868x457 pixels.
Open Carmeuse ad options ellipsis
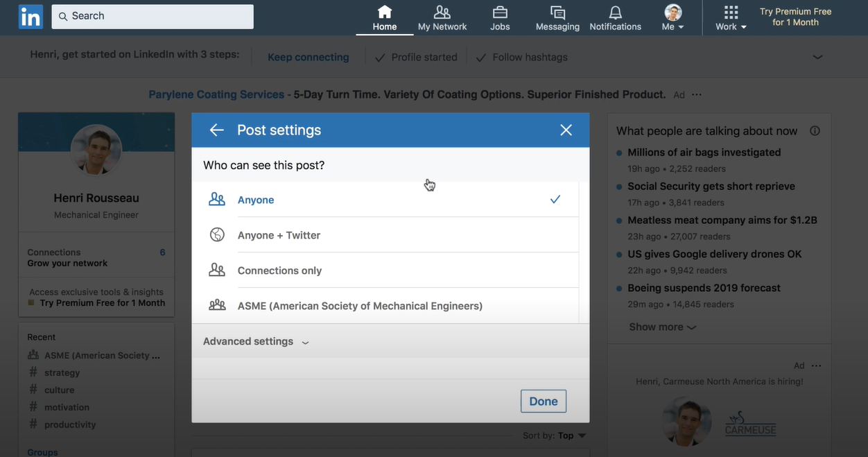click(x=816, y=365)
